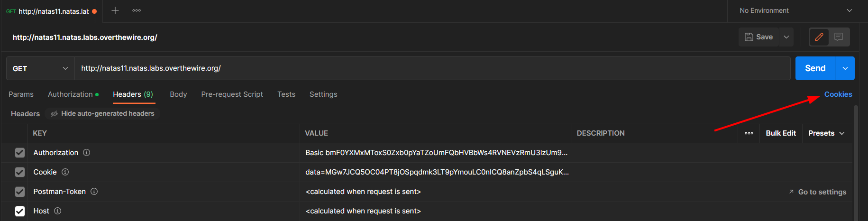Send the request
This screenshot has width=868, height=221.
point(815,68)
